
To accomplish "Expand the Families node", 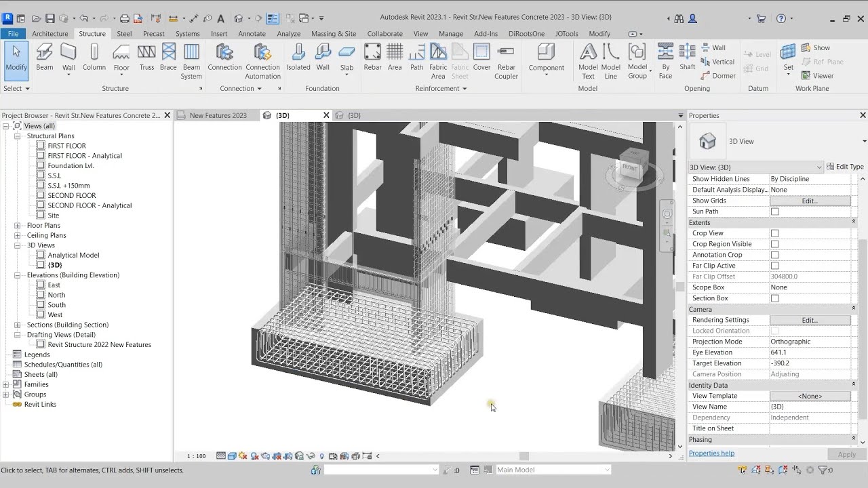I will coord(5,384).
